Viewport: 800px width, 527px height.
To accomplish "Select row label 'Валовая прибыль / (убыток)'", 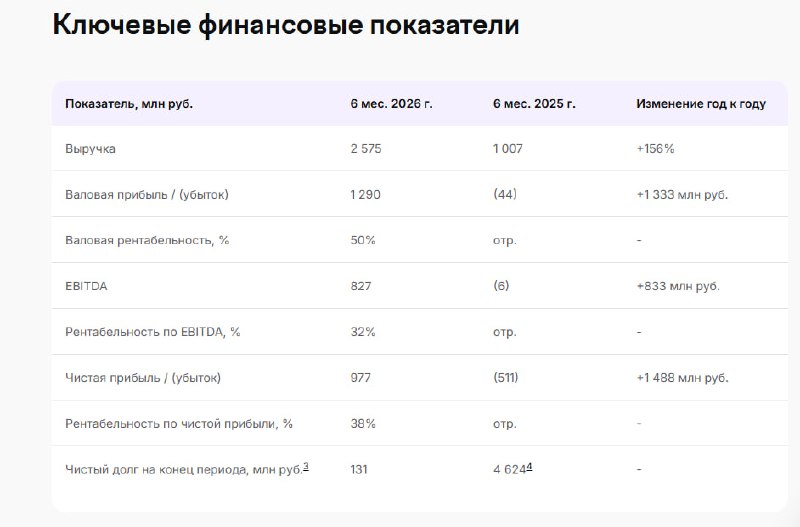I will [x=147, y=195].
